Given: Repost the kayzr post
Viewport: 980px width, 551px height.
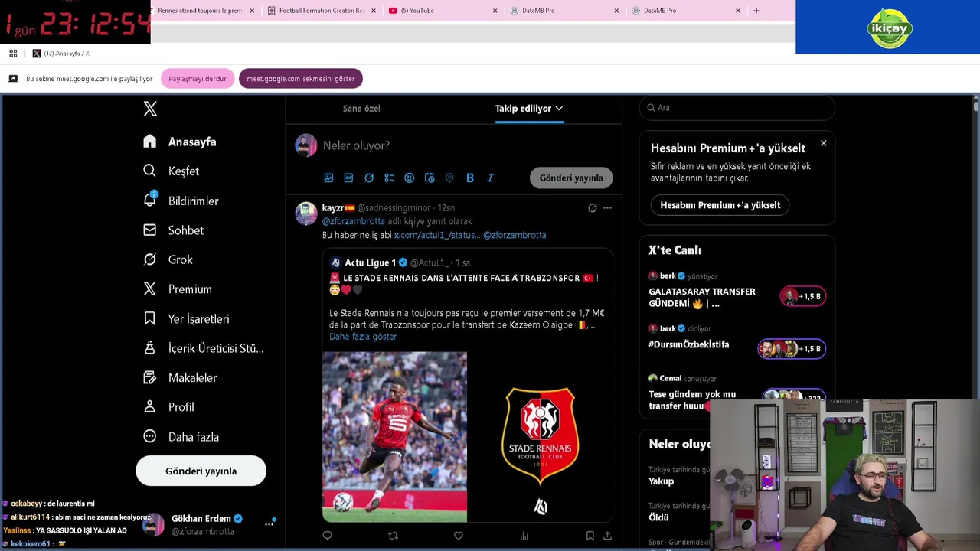Looking at the screenshot, I should 393,536.
